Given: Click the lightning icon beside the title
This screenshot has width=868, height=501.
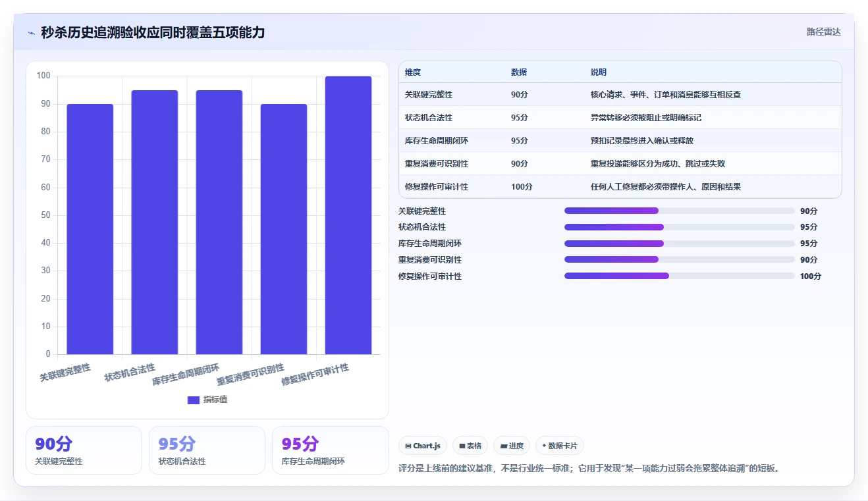Looking at the screenshot, I should [31, 33].
